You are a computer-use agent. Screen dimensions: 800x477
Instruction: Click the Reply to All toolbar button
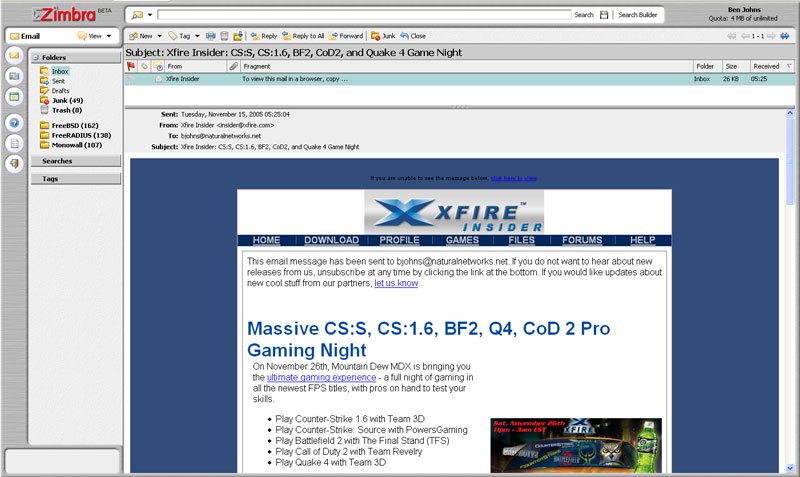303,36
